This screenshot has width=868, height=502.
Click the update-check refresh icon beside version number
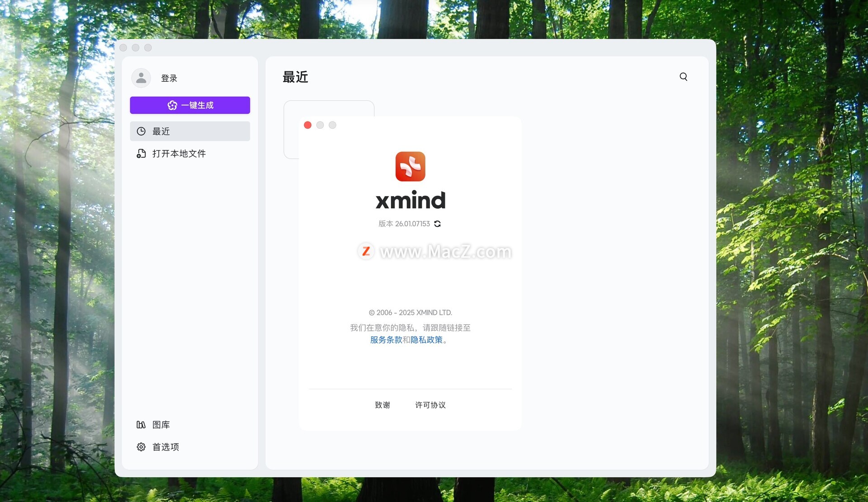437,224
